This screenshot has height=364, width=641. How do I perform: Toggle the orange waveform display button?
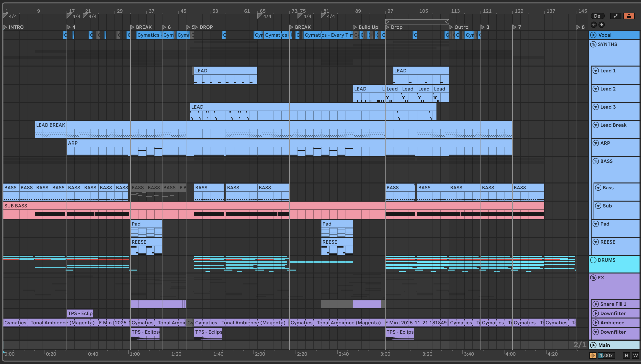593,355
